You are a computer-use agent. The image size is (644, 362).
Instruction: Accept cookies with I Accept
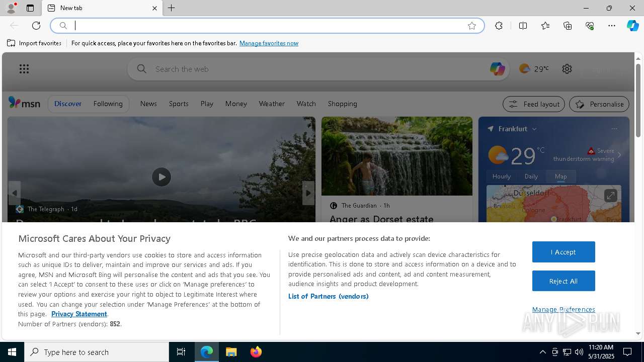[x=563, y=252]
